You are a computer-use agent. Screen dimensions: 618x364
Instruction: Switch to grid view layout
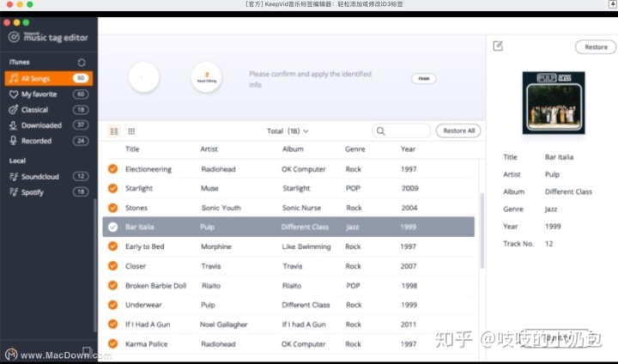[131, 131]
